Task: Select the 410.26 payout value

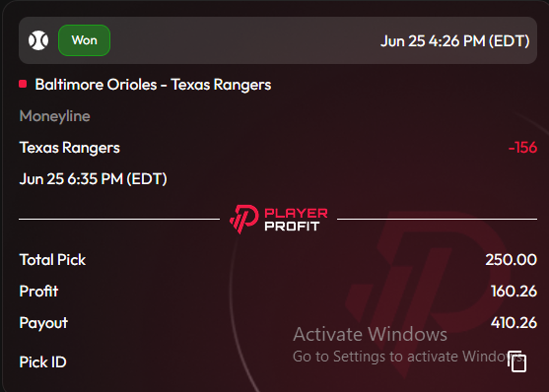Action: pyautogui.click(x=514, y=323)
